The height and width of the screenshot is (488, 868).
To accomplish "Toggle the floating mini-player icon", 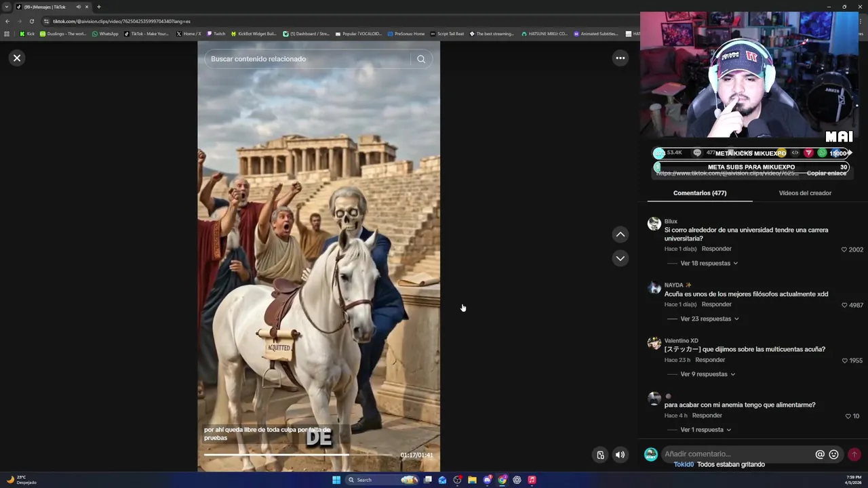I will (600, 455).
